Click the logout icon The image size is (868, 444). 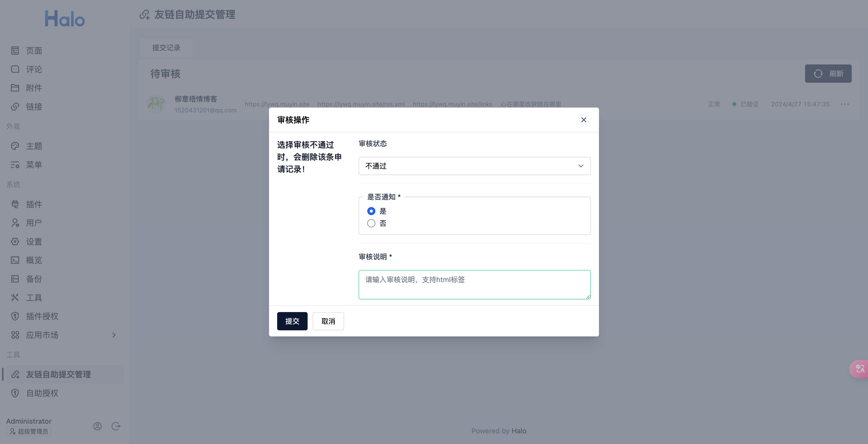pos(116,426)
